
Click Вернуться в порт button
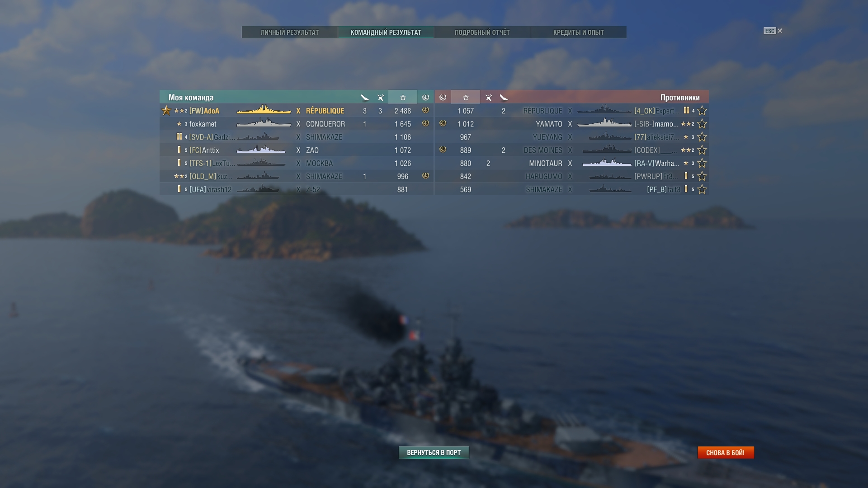tap(434, 452)
